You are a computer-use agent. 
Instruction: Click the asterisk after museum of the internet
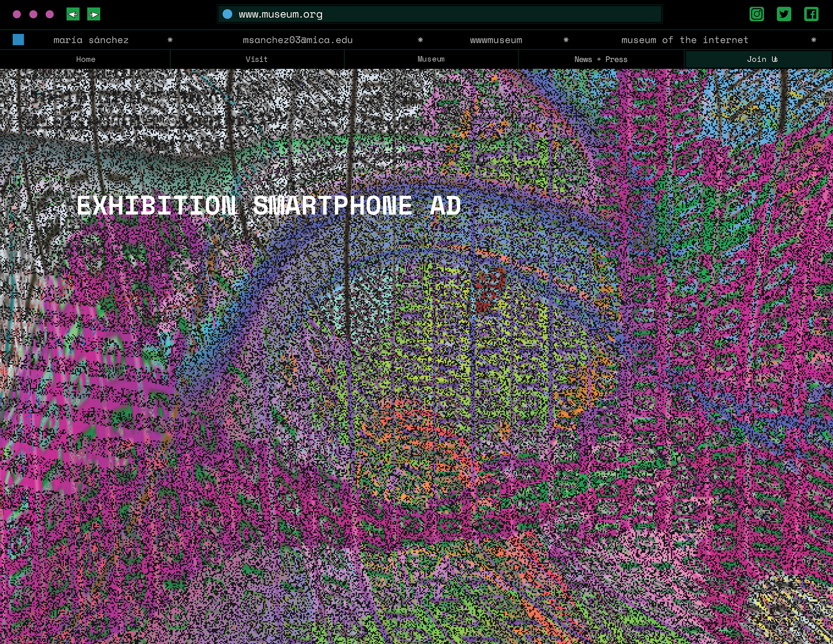pos(813,40)
